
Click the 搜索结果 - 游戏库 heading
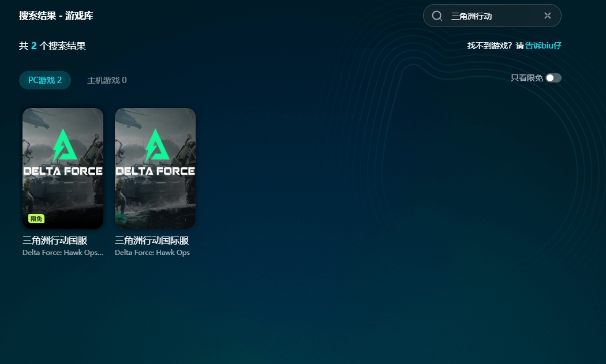tap(56, 16)
